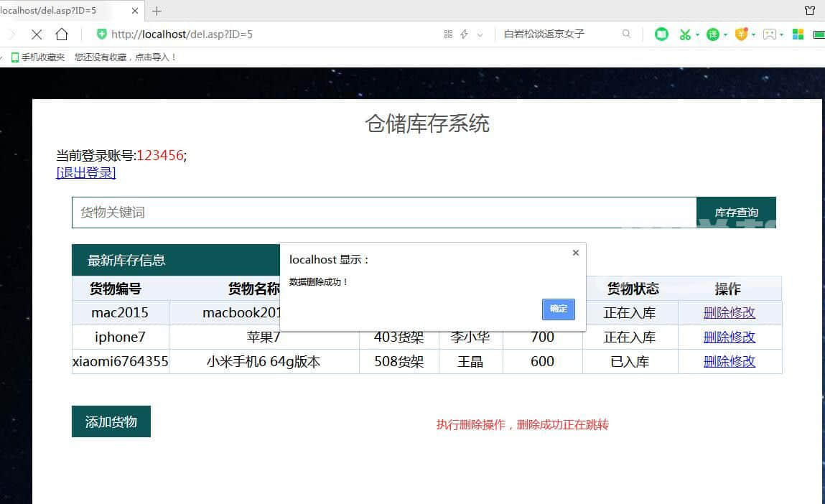Click the 退出登录 logout link

tap(86, 173)
